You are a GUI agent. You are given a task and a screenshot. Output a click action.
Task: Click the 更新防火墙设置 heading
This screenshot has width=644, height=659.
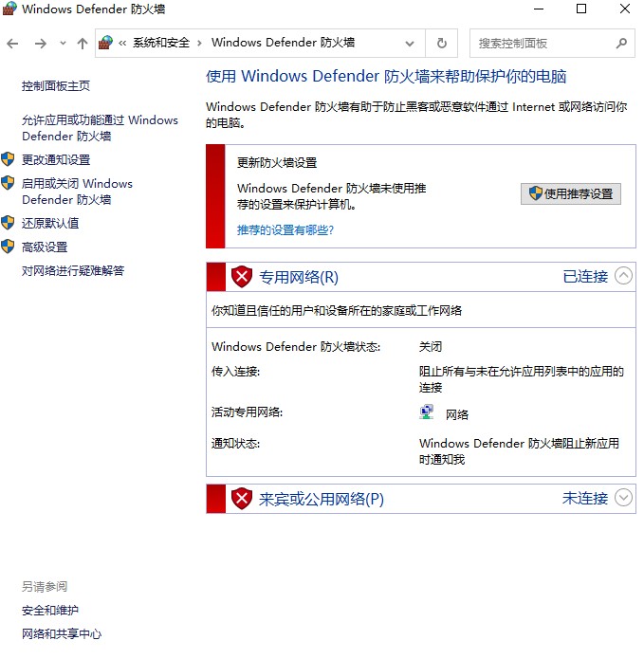tap(277, 163)
